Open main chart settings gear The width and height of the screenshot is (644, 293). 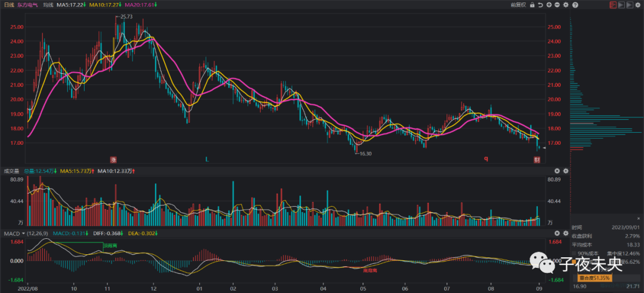(565, 5)
